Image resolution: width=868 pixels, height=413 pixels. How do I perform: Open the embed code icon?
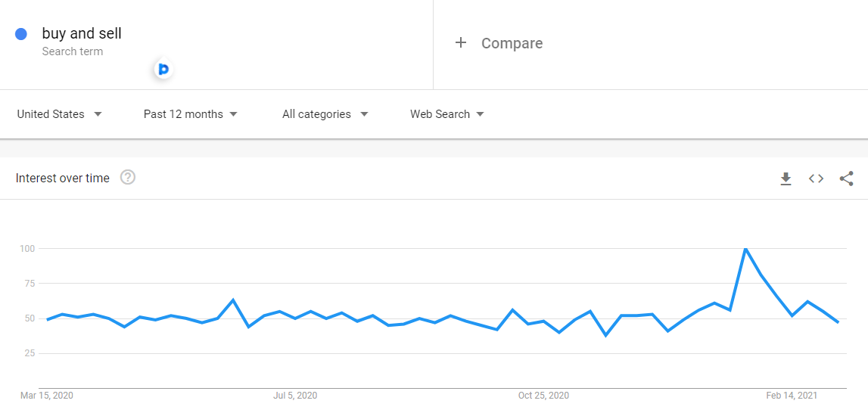point(816,179)
